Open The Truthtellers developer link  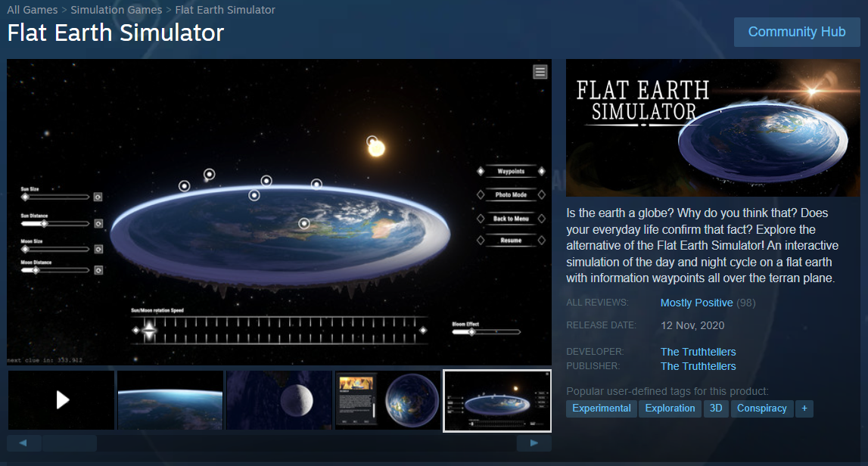698,352
